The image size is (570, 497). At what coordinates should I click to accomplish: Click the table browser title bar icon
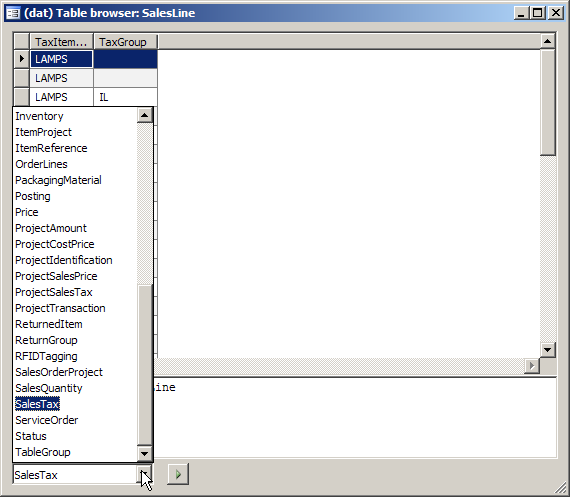[13, 13]
